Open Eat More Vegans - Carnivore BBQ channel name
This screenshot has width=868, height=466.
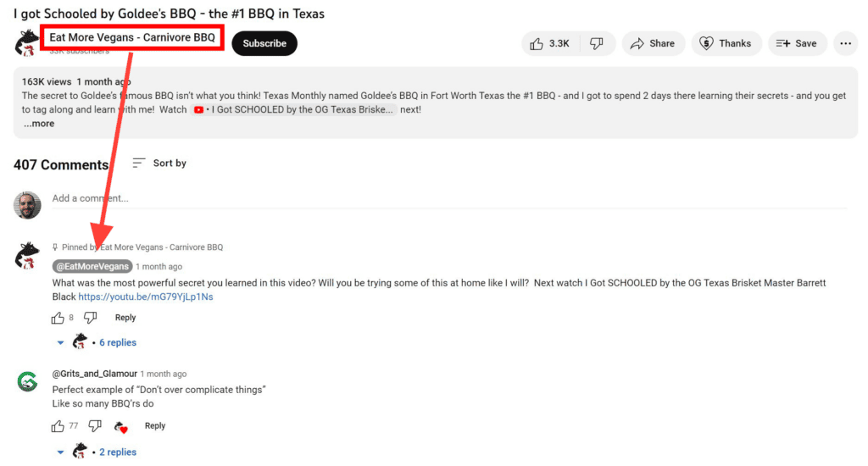(132, 37)
